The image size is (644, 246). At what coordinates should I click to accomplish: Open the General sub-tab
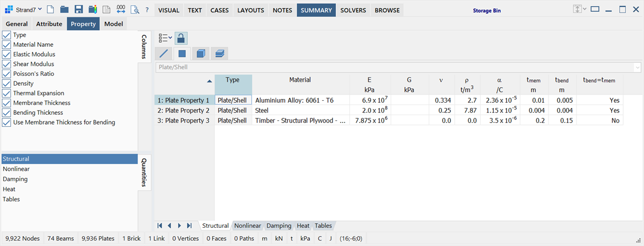(17, 24)
